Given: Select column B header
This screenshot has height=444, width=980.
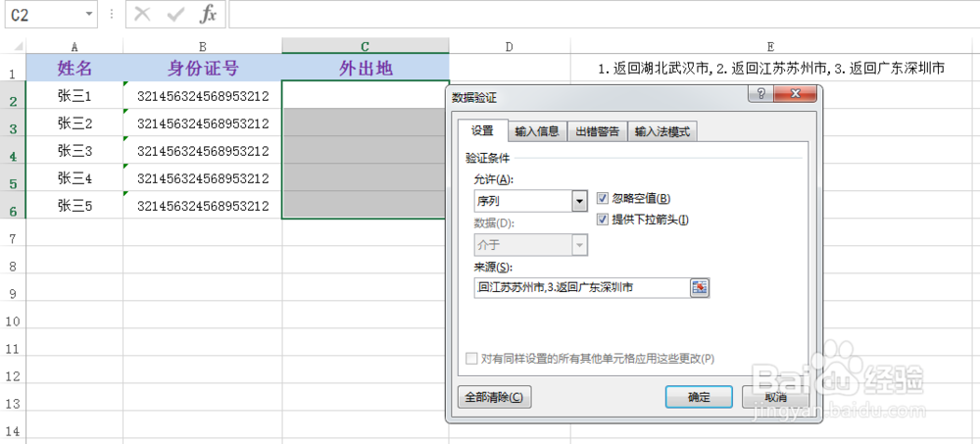Looking at the screenshot, I should click(203, 46).
